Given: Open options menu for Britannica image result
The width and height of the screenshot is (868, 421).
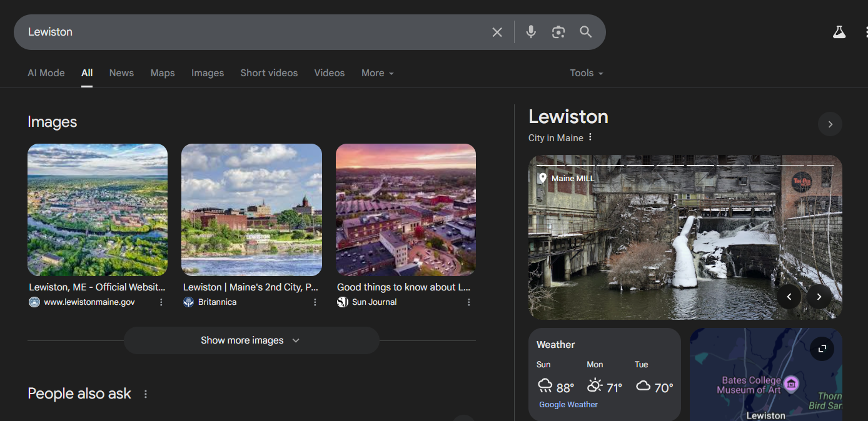Looking at the screenshot, I should 315,302.
